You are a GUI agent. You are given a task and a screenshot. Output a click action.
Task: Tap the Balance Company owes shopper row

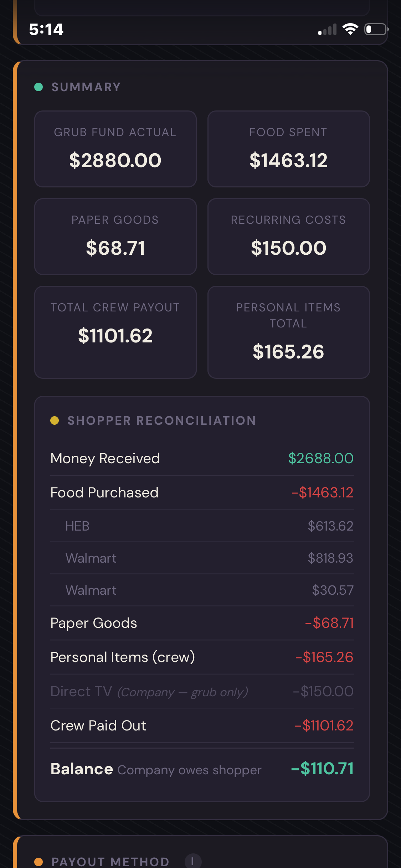pyautogui.click(x=202, y=769)
